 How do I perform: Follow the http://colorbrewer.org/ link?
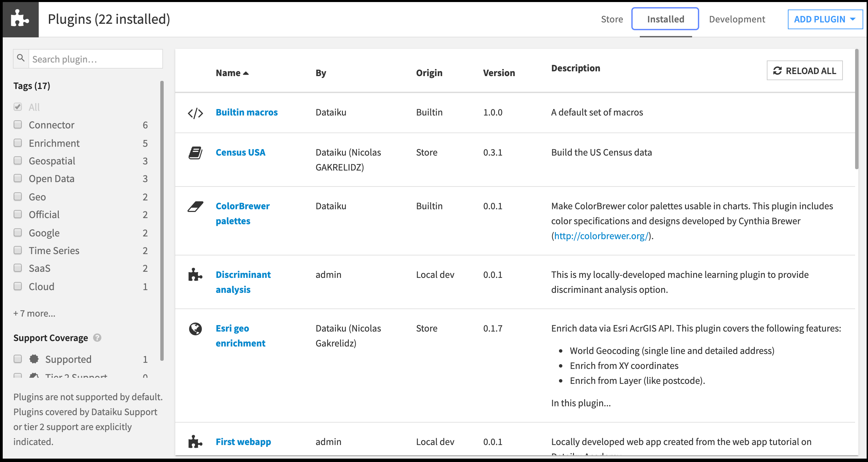[601, 236]
